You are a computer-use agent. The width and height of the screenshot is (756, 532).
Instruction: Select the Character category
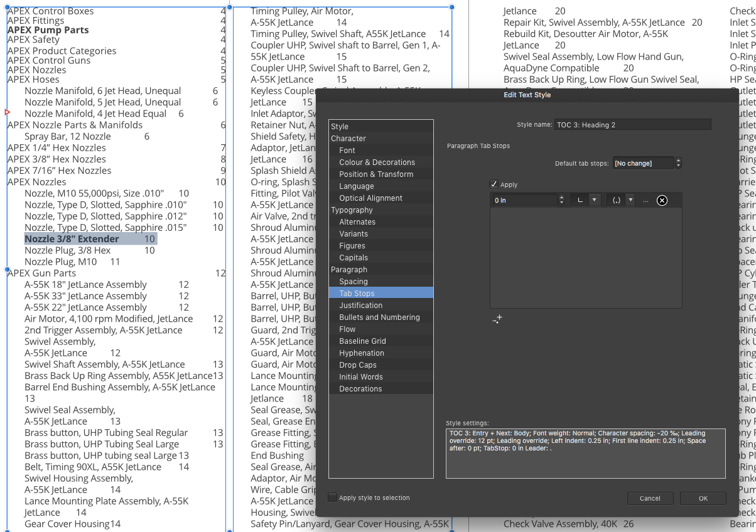click(x=381, y=139)
